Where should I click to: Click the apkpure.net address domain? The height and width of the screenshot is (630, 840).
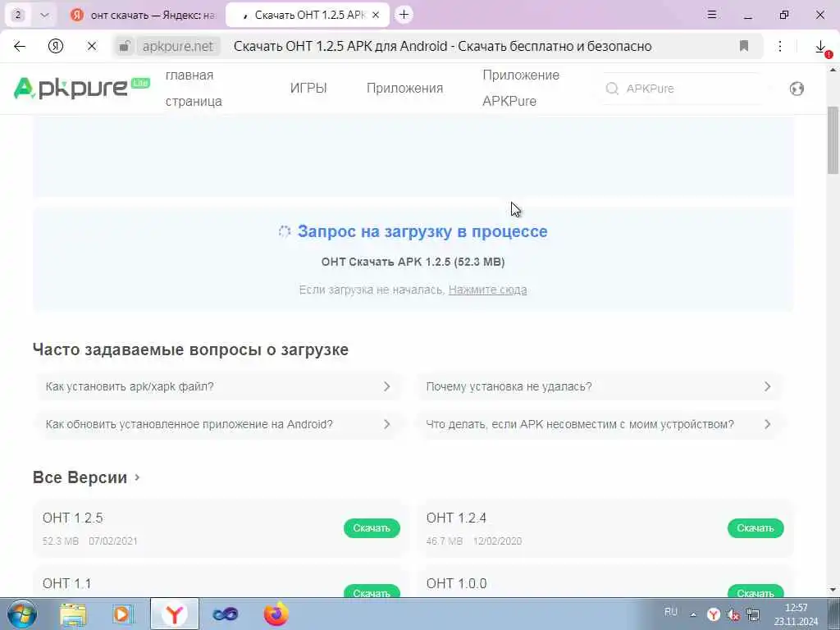click(178, 47)
